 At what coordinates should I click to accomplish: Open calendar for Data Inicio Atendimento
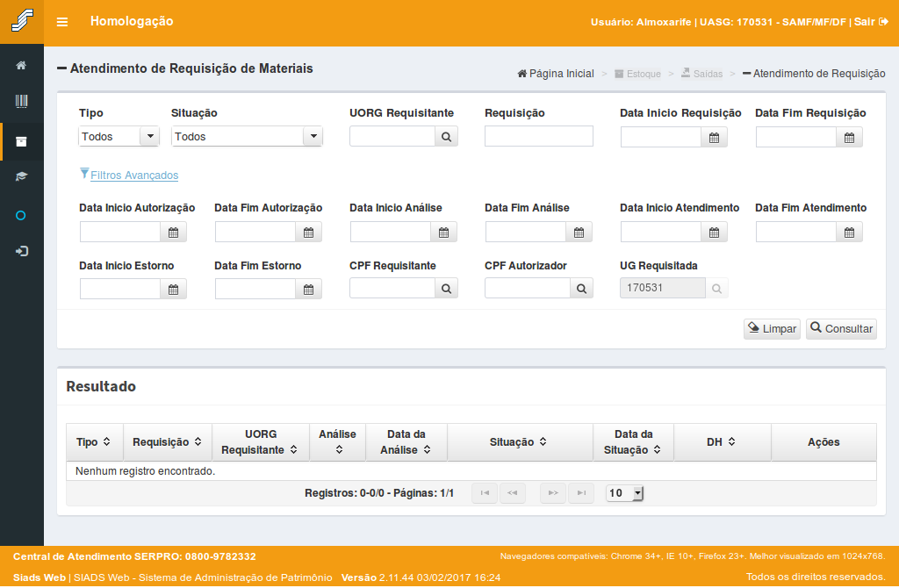point(714,232)
